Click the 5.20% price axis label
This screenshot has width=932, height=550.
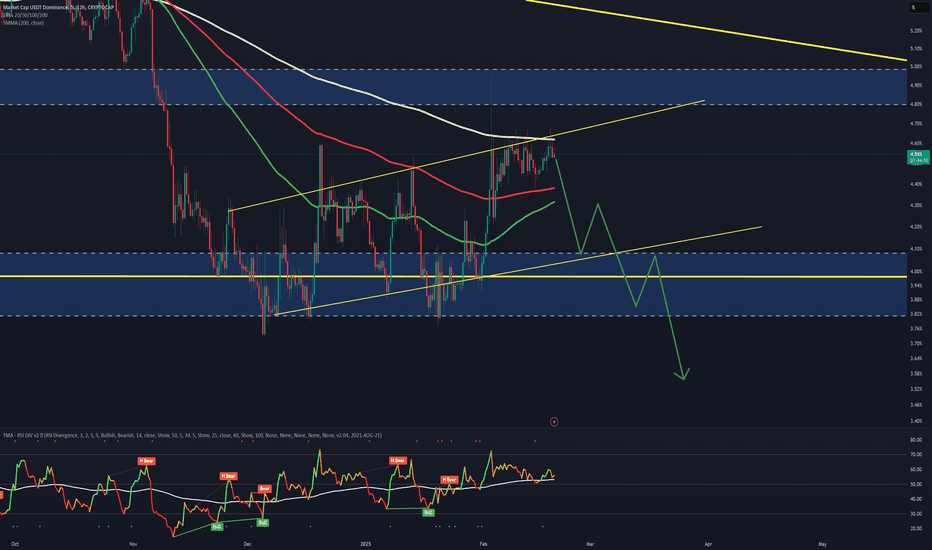point(916,31)
